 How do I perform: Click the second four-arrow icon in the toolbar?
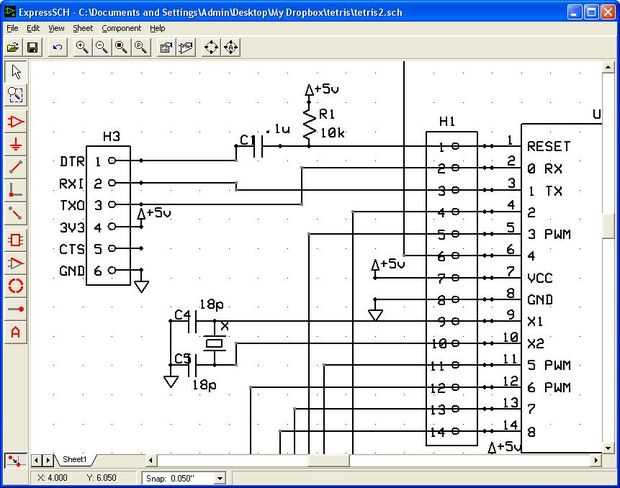(231, 47)
